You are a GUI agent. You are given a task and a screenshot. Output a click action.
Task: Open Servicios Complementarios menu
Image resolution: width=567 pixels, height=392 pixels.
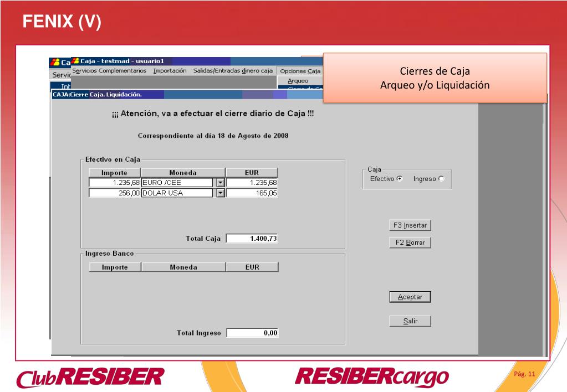pos(109,71)
